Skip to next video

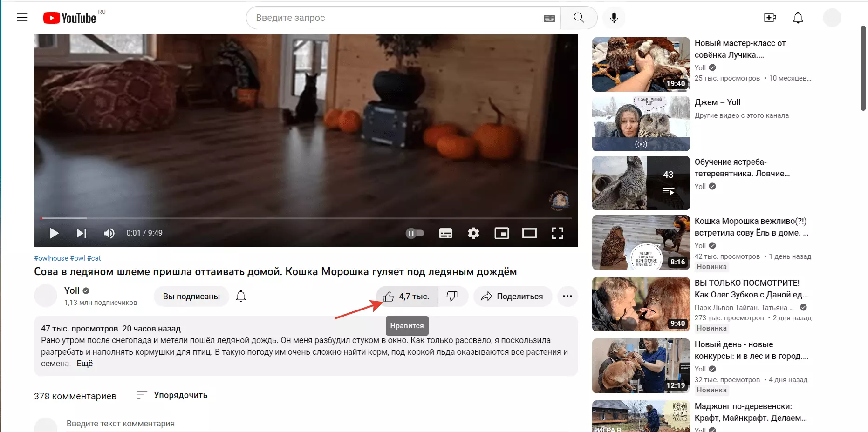pos(82,233)
